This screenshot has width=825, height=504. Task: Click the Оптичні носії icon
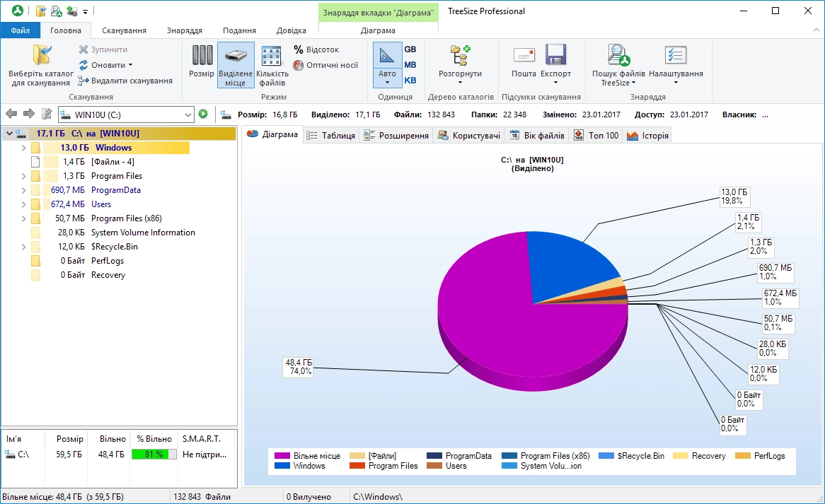[299, 65]
